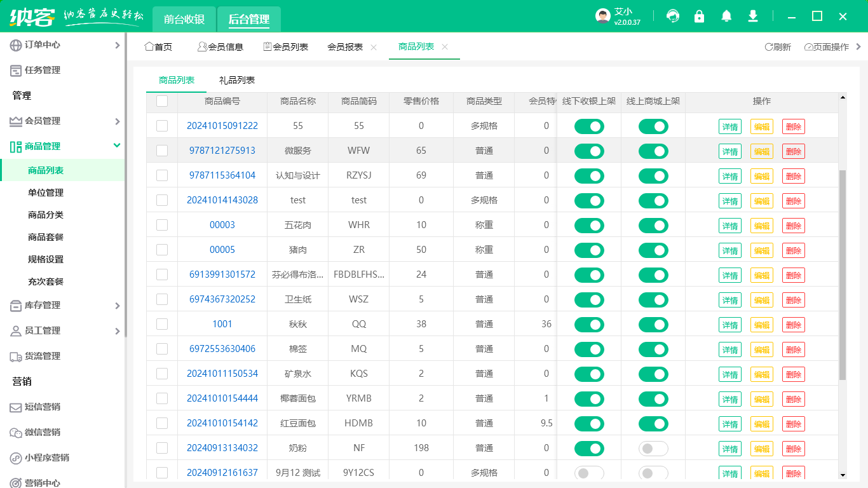Click the download icon in title bar
The height and width of the screenshot is (488, 868).
(752, 16)
